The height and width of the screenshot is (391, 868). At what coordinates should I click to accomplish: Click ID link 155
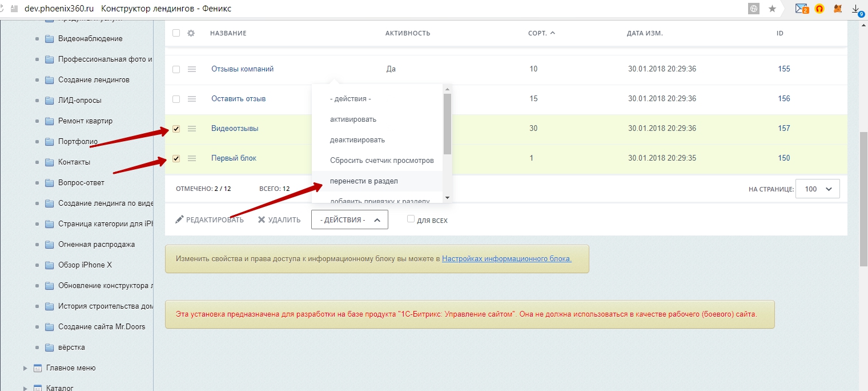tap(784, 69)
